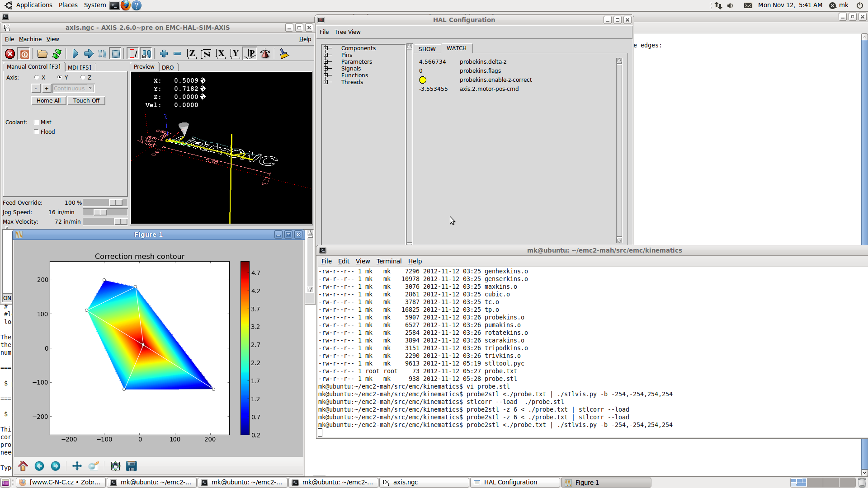This screenshot has width=868, height=488.
Task: Click the open G-code folder icon
Action: (42, 54)
